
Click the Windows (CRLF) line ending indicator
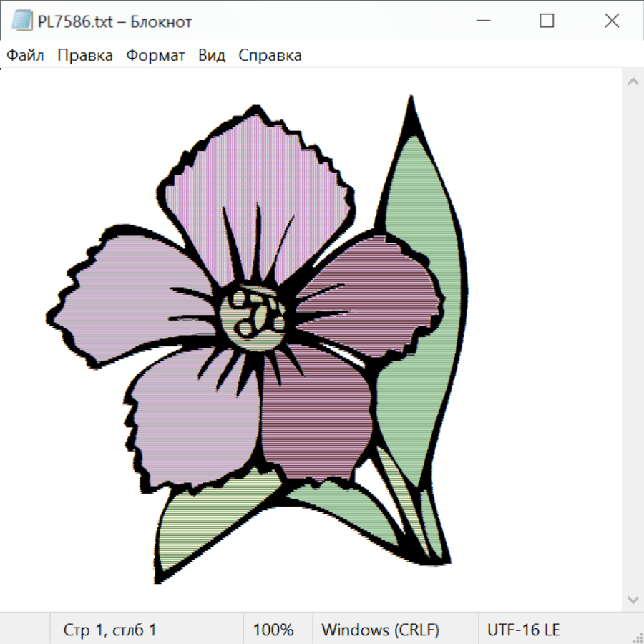[x=380, y=630]
